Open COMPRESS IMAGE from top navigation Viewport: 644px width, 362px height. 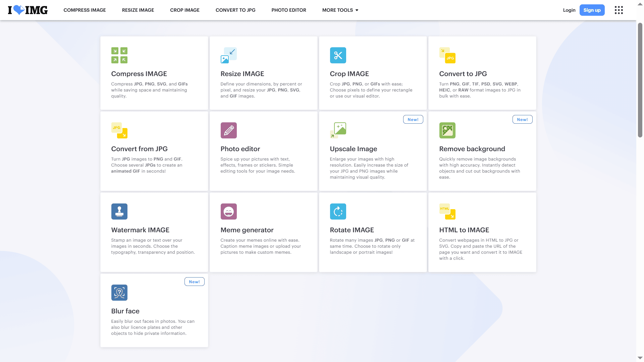(x=85, y=10)
